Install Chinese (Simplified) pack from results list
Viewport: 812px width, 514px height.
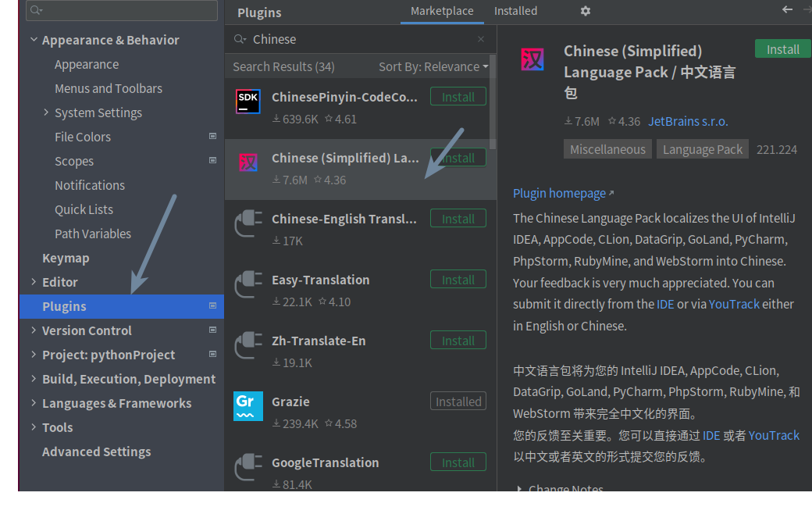(x=458, y=158)
